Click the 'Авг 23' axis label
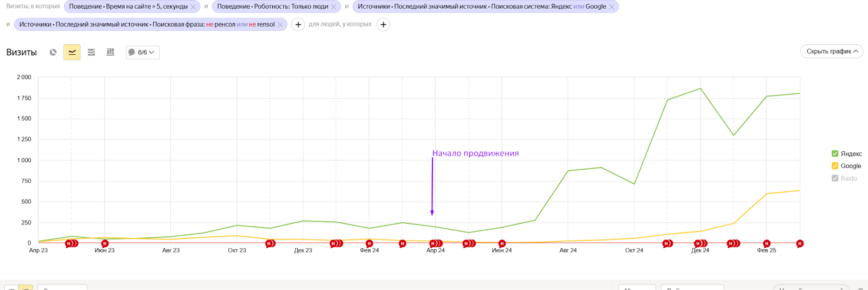This screenshot has width=868, height=290. click(x=171, y=250)
